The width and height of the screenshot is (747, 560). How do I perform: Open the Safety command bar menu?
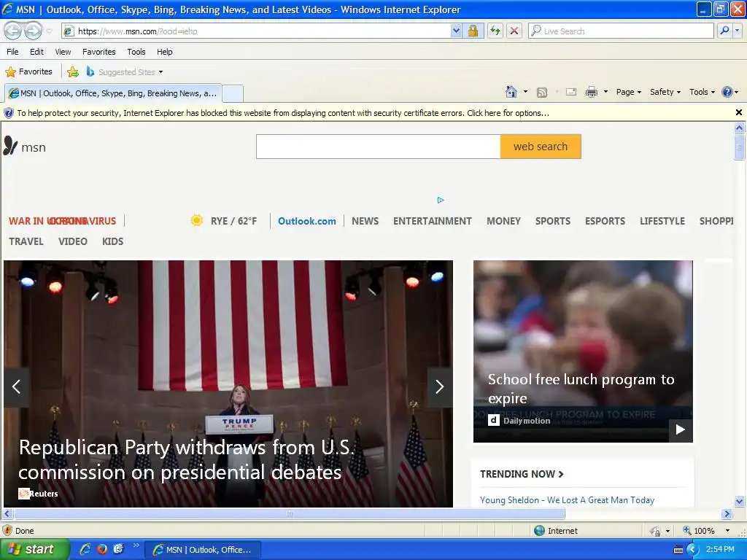pos(665,92)
